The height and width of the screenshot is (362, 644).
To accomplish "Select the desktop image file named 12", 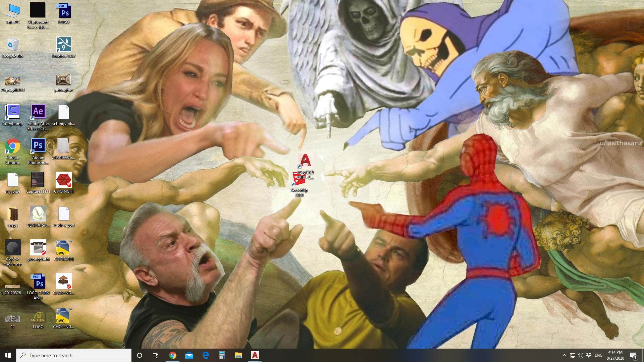I will [13, 321].
